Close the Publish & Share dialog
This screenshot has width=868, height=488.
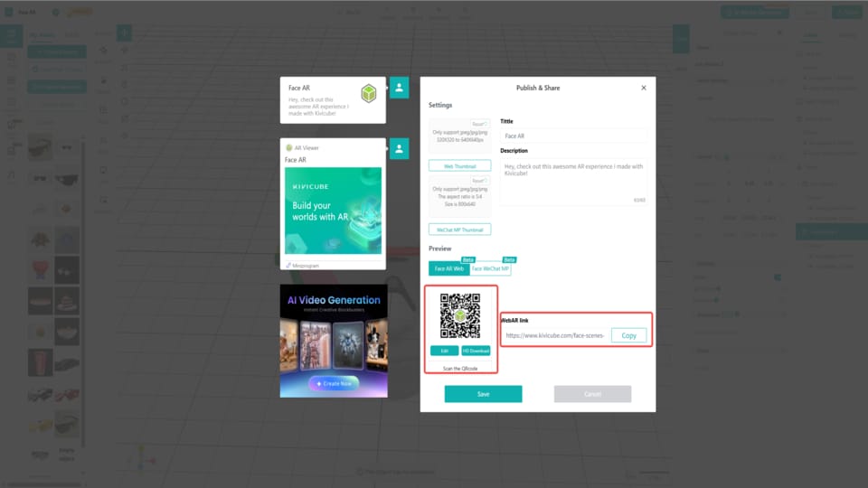click(643, 88)
